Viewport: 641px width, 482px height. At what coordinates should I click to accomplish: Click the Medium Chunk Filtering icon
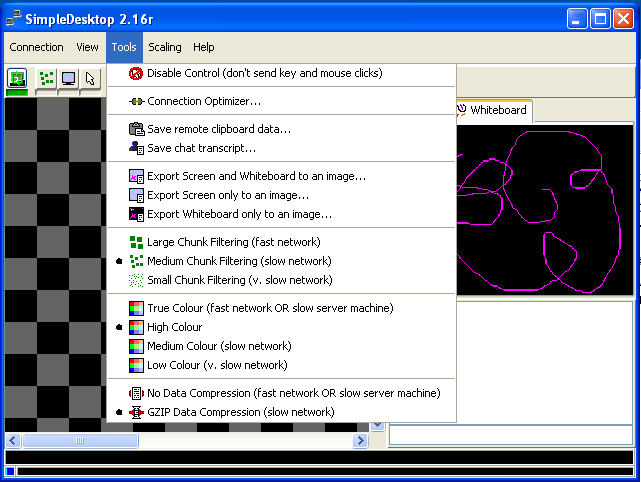coord(136,261)
